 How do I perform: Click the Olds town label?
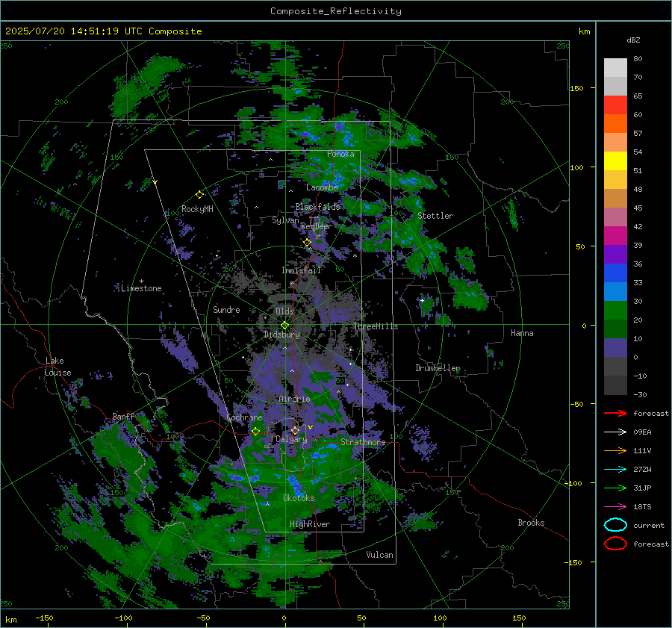tap(284, 311)
